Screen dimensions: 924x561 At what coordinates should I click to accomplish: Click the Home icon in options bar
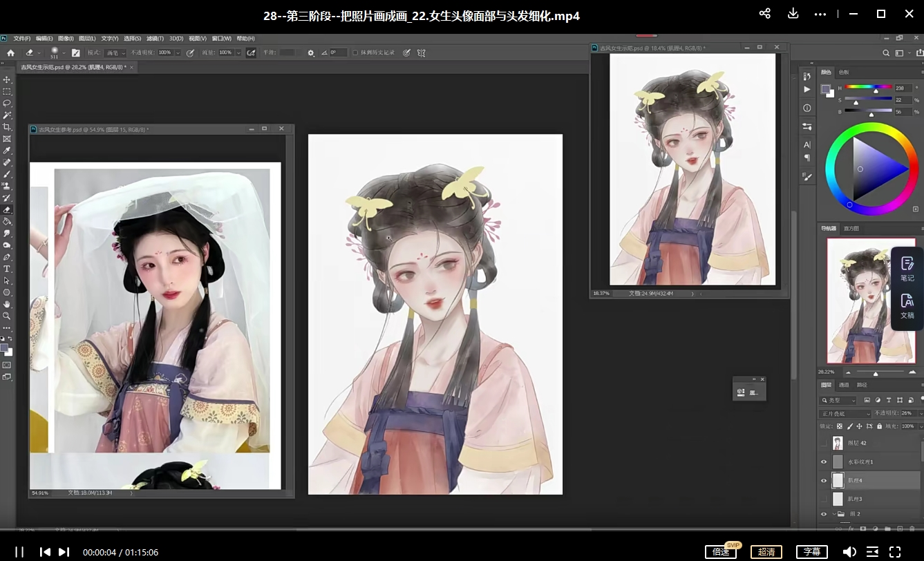[x=10, y=53]
